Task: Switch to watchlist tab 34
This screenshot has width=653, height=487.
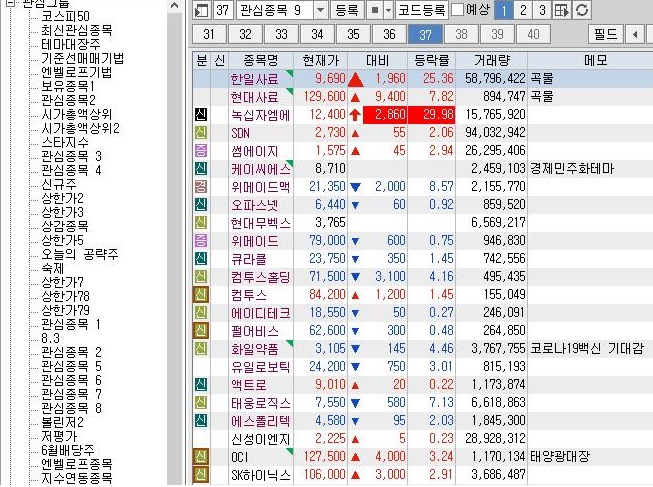Action: point(317,34)
